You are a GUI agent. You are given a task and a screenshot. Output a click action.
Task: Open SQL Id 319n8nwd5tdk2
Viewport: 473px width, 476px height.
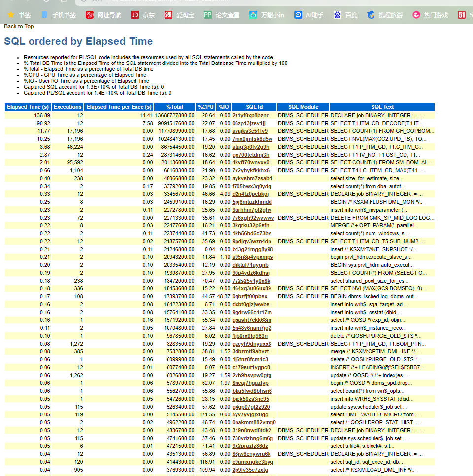[252, 431]
